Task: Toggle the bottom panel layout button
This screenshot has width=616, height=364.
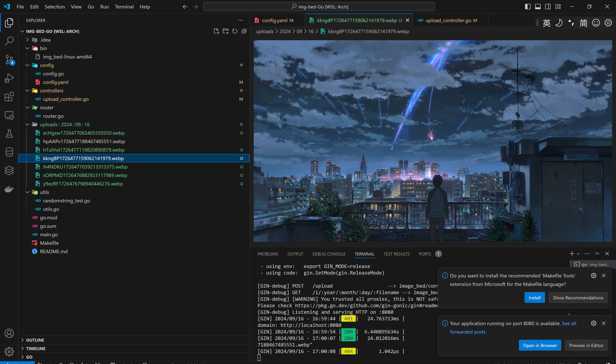Action: (x=538, y=7)
